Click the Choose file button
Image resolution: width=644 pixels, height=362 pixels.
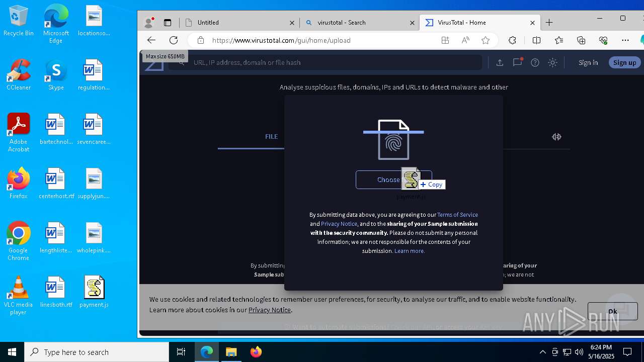(393, 180)
